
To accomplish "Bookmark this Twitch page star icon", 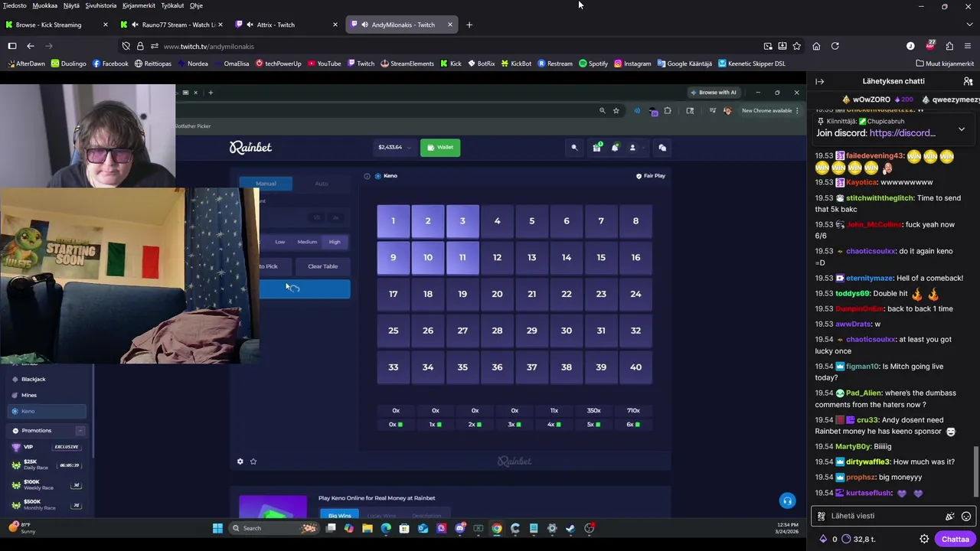I will (x=796, y=46).
